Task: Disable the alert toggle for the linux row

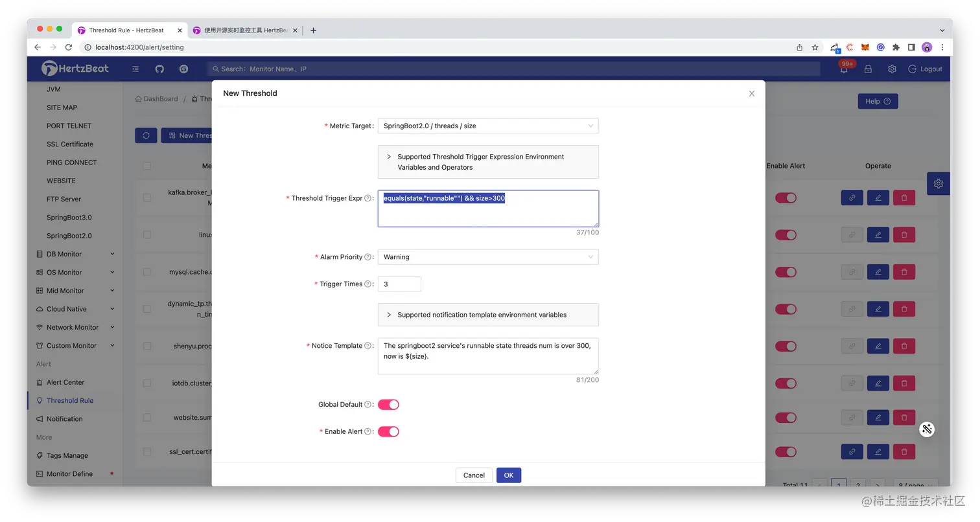Action: tap(786, 234)
